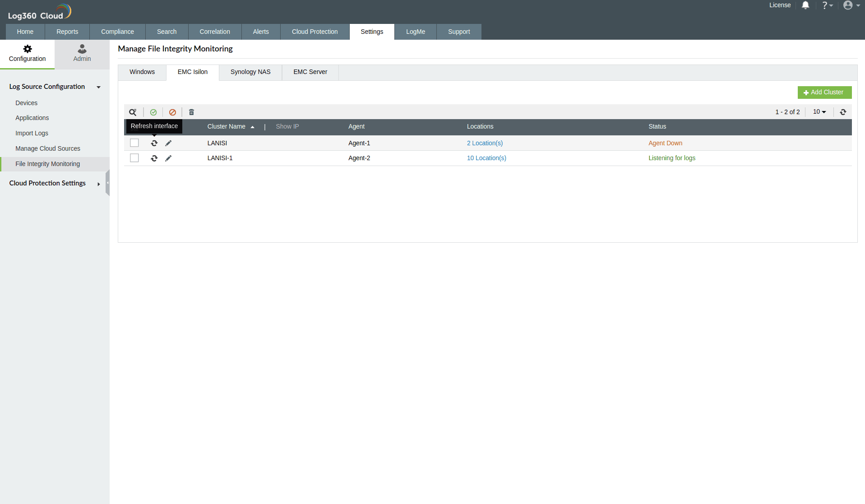This screenshot has width=865, height=504.
Task: Open the user account dropdown at top right
Action: (x=850, y=5)
